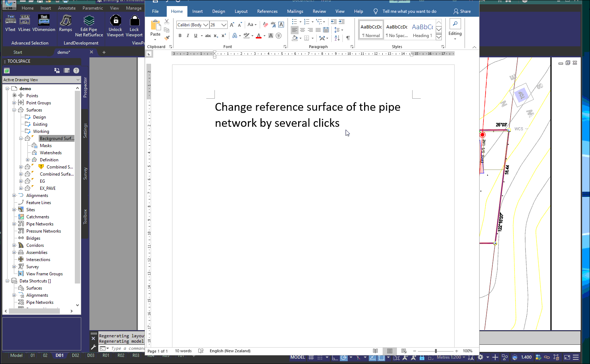The image size is (590, 364).
Task: Open Toolspace help question mark icon
Action: pyautogui.click(x=76, y=71)
